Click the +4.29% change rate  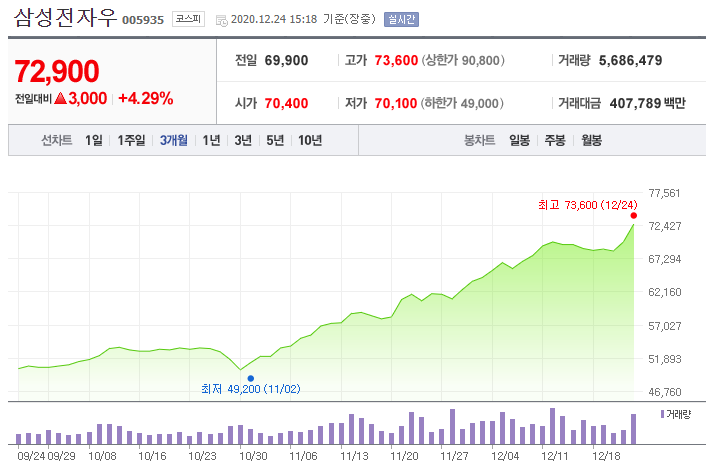[x=146, y=98]
